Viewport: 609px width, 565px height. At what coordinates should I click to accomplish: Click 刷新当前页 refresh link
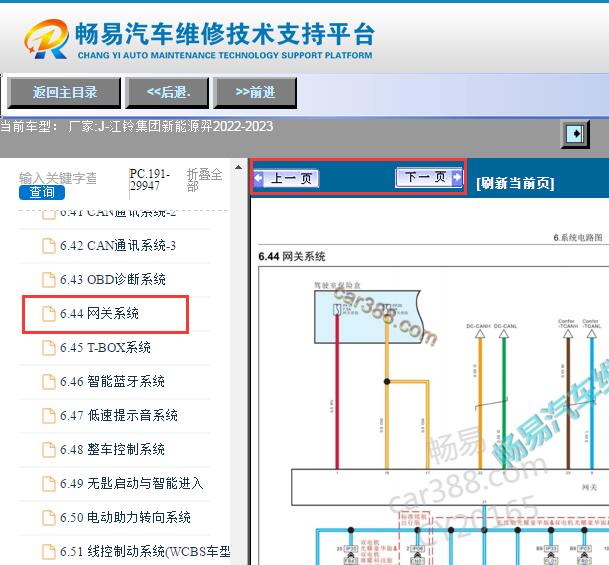click(515, 183)
